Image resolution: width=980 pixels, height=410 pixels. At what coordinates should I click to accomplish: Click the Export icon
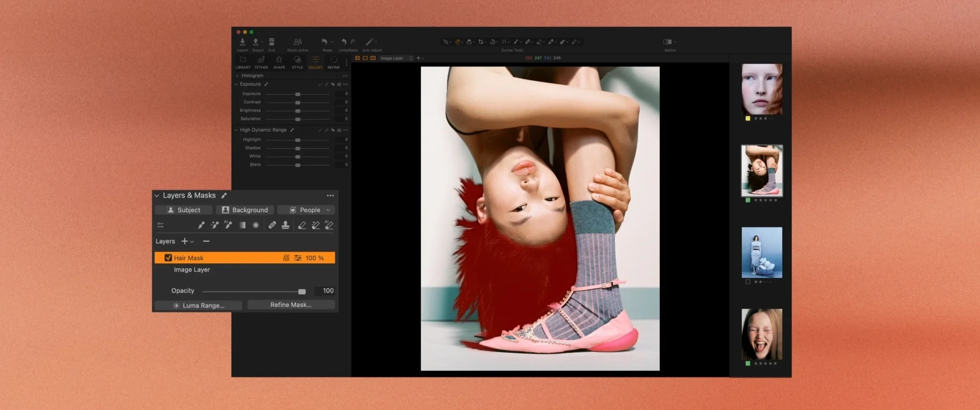coord(256,42)
